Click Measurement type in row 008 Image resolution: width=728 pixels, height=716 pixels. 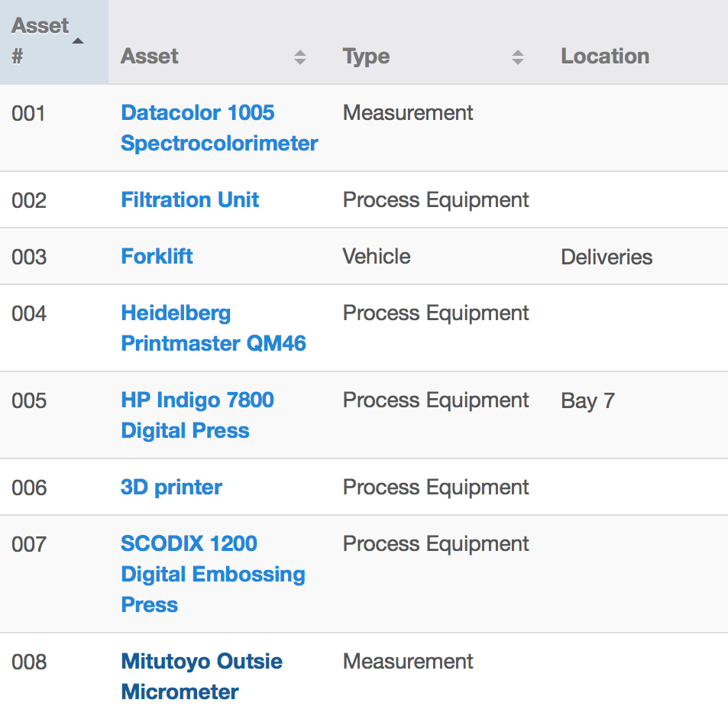pos(408,661)
